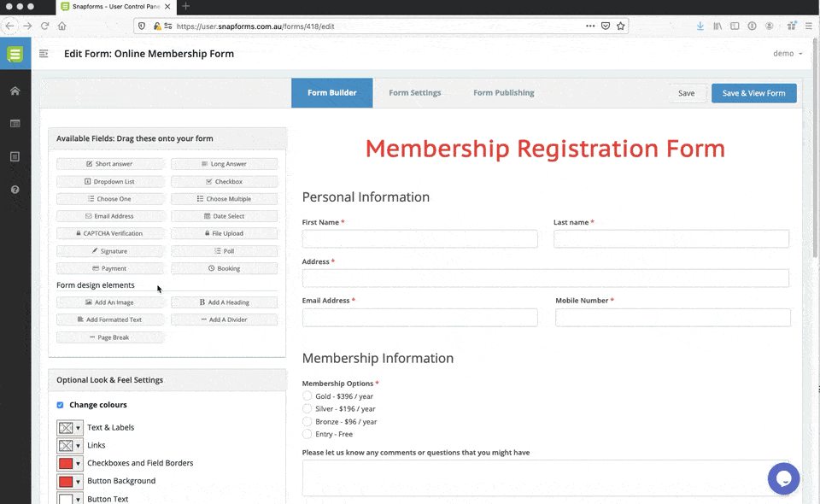Screen dimensions: 820x504
Task: Click the browser forward arrow
Action: click(27, 26)
